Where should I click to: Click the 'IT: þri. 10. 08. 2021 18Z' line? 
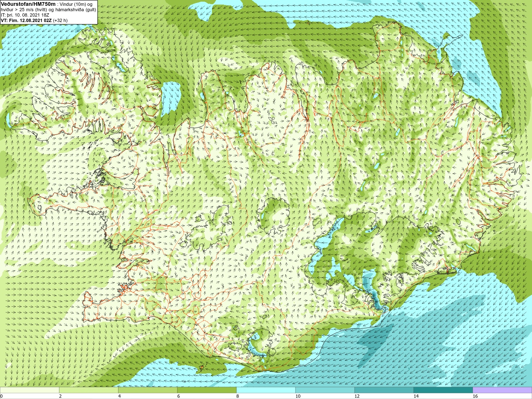click(x=25, y=15)
